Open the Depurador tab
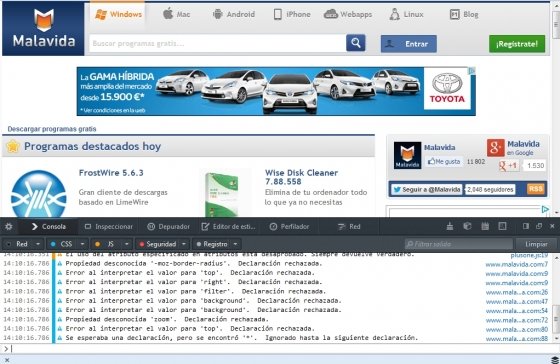Screen dimensions: 560x364 pyautogui.click(x=168, y=226)
